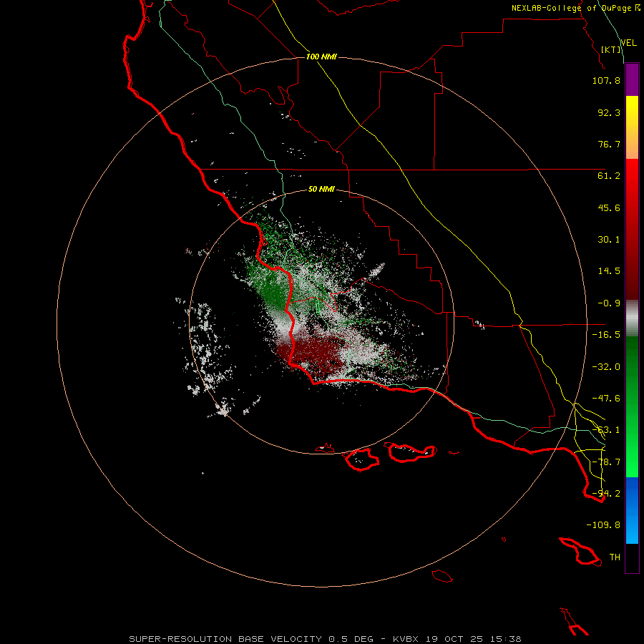The image size is (644, 644).
Task: Click the 45.6 legend value
Action: pos(609,208)
